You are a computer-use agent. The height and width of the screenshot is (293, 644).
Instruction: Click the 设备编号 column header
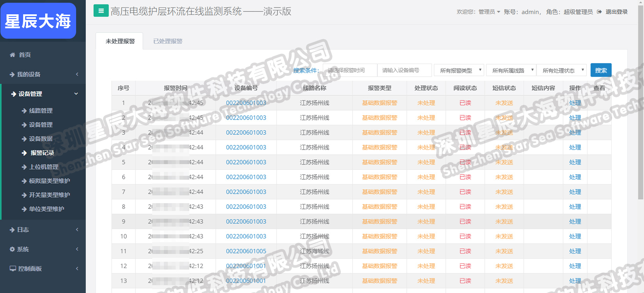(246, 88)
